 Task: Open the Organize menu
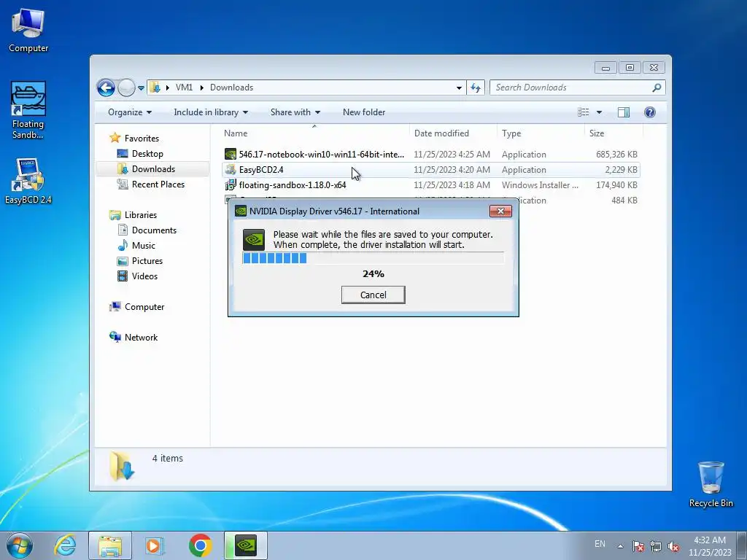point(130,112)
